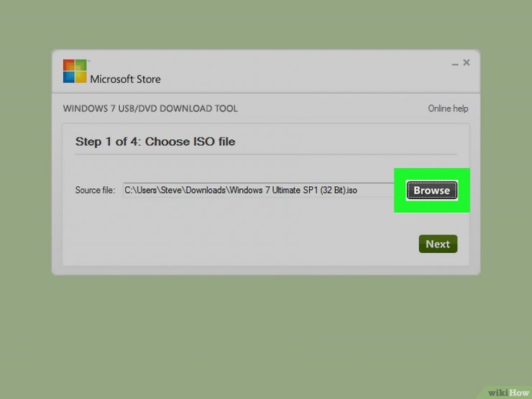Click the 'Microsoft Store' title text
The width and height of the screenshot is (532, 399).
[x=125, y=79]
